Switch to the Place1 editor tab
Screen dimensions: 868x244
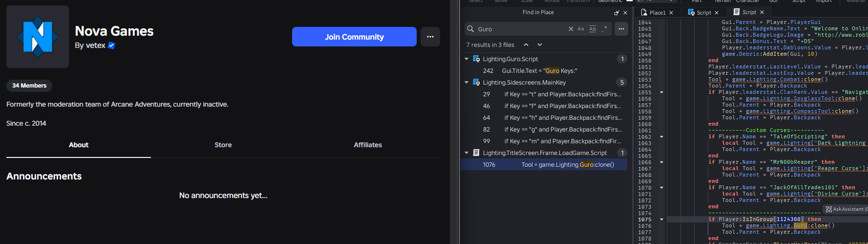pyautogui.click(x=656, y=13)
